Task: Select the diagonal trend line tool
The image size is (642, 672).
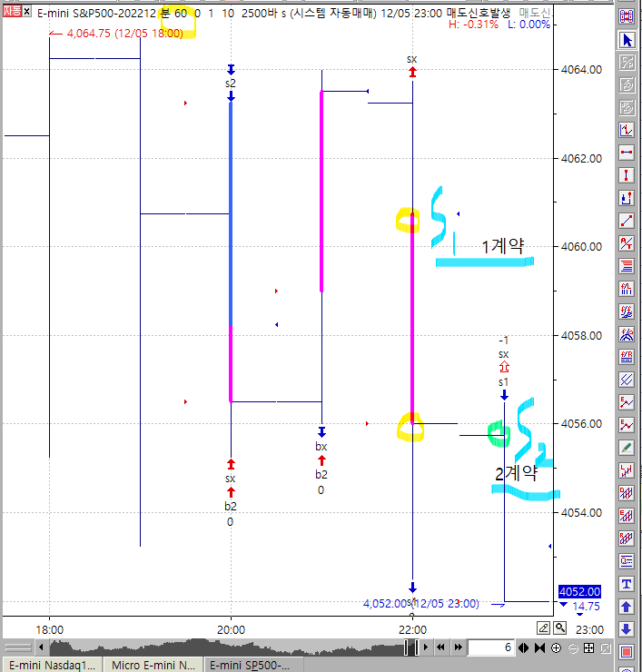Action: (x=626, y=220)
